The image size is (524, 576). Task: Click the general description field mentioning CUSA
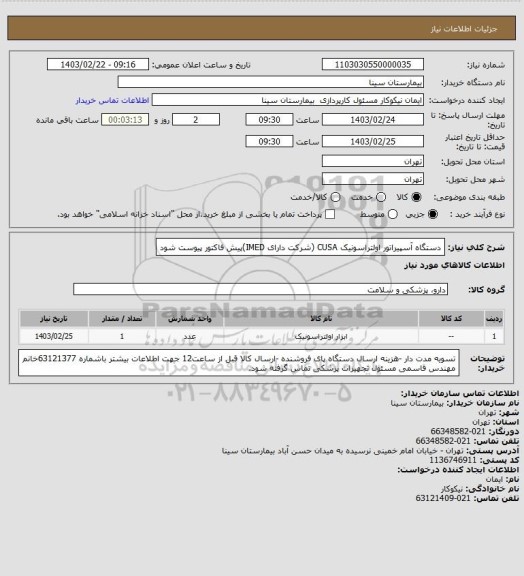point(300,247)
